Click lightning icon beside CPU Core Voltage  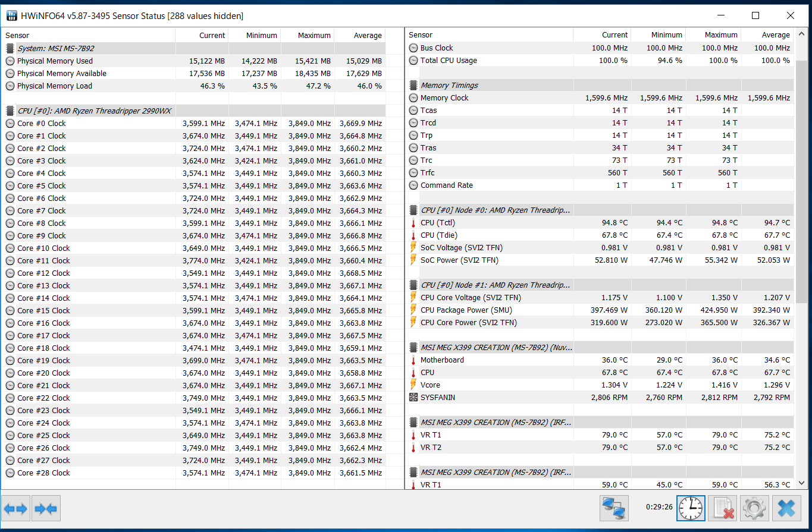(x=413, y=298)
